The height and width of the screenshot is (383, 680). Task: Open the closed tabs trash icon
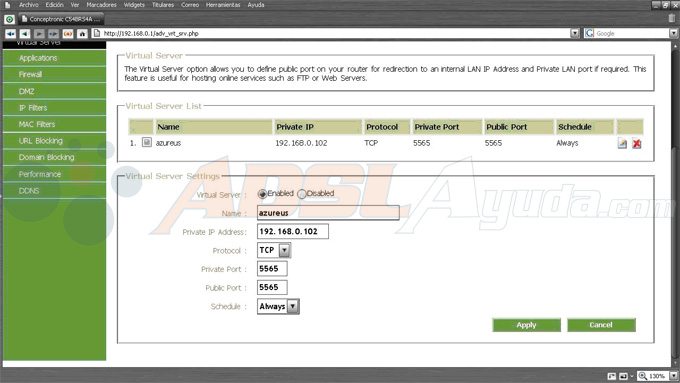click(x=672, y=19)
